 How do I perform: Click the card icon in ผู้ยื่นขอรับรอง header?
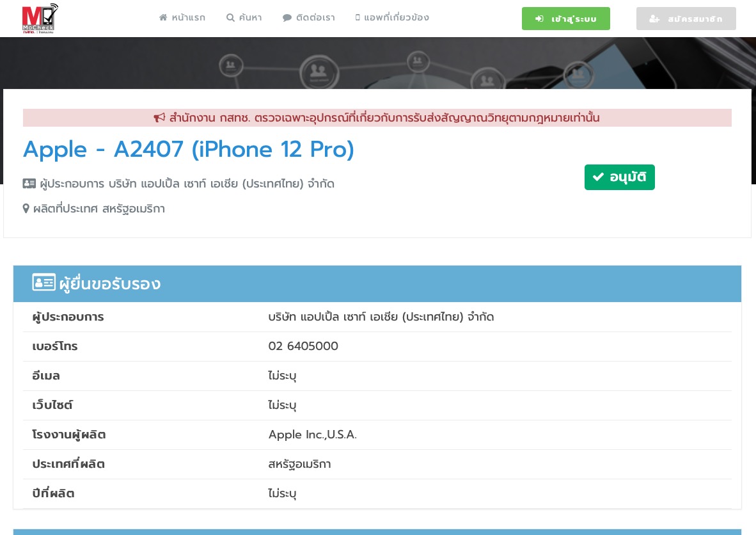click(x=44, y=283)
